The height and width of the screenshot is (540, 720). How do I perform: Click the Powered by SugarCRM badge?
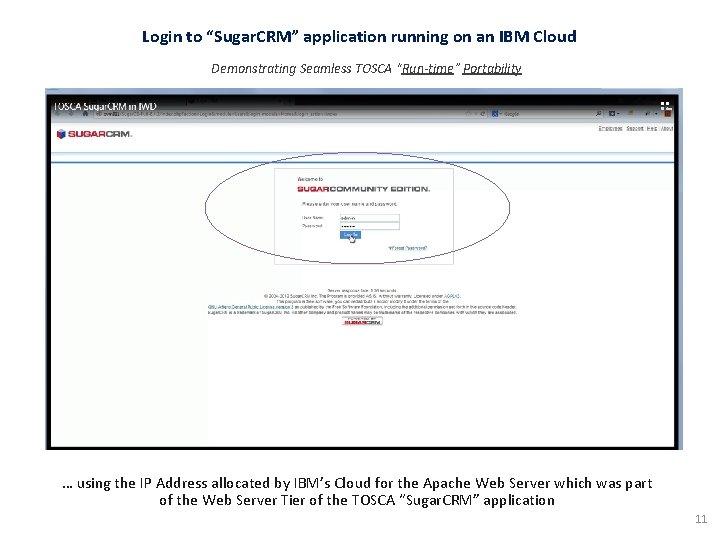click(362, 321)
